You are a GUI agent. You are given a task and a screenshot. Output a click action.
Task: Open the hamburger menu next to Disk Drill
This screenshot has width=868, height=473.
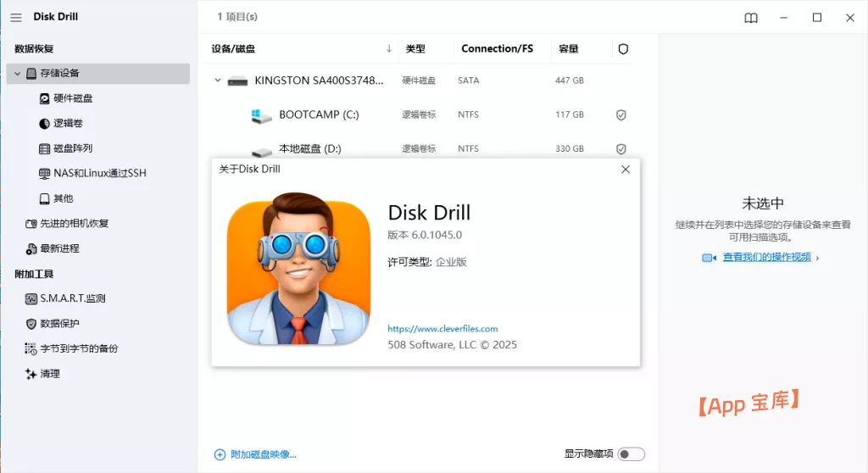tap(16, 18)
